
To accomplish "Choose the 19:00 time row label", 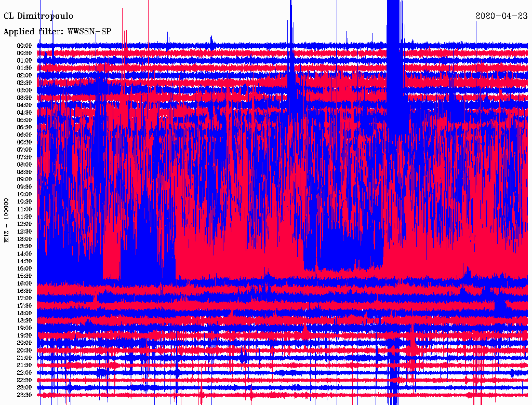I will click(24, 328).
